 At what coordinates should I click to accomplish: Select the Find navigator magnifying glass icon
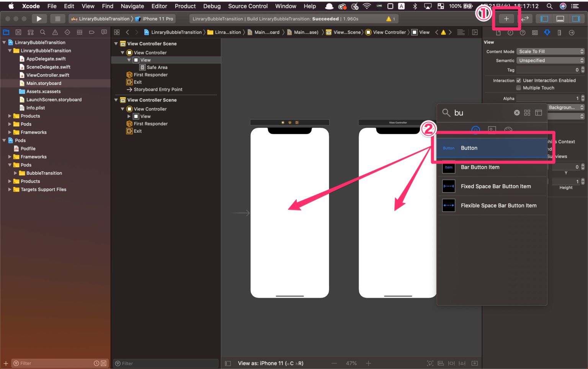42,32
